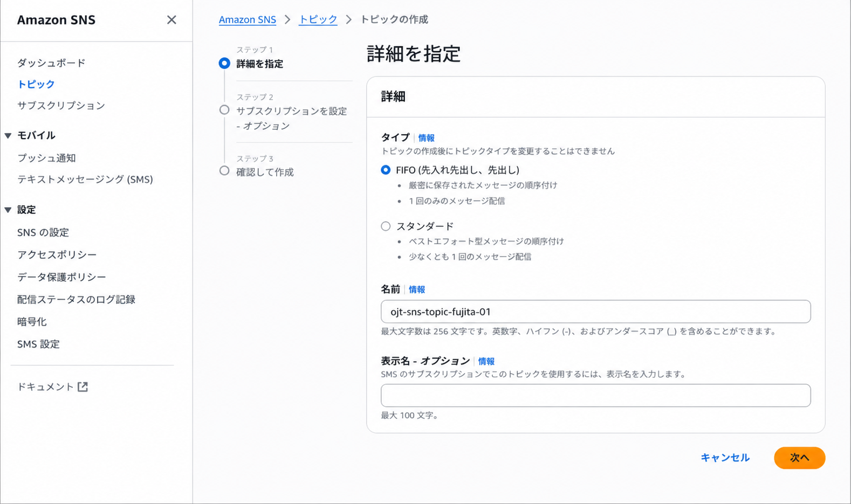Viewport: 851px width, 504px height.
Task: Select step 2 サブスクリプションを設定 in the wizard
Action: tap(291, 119)
